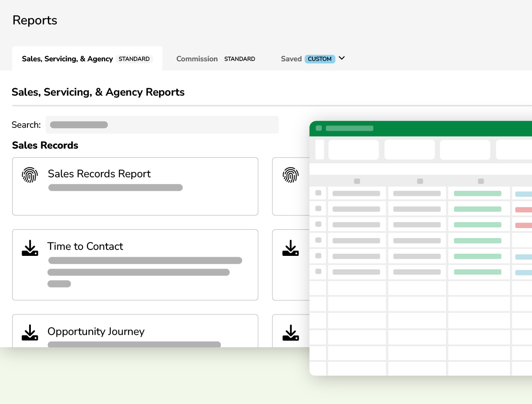Click the first toolbar box under the spreadsheet header
Screen dimensions: 532x404
tap(353, 149)
